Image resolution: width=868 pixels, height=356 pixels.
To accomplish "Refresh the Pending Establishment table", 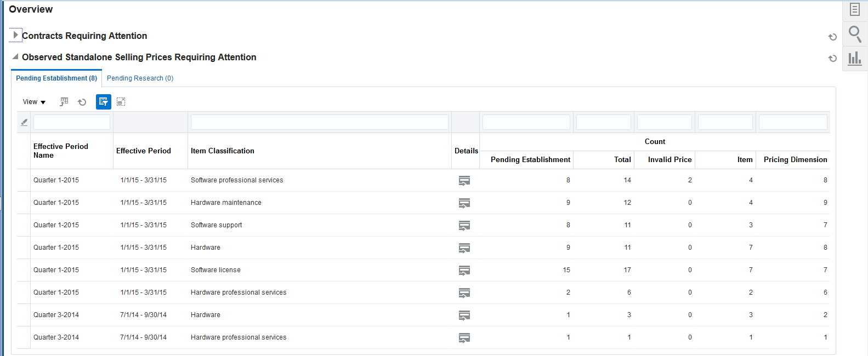I will (82, 102).
